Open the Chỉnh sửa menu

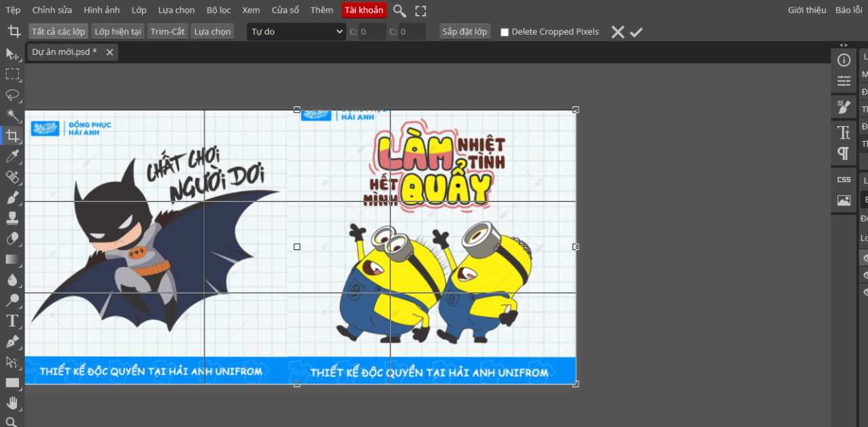(52, 10)
